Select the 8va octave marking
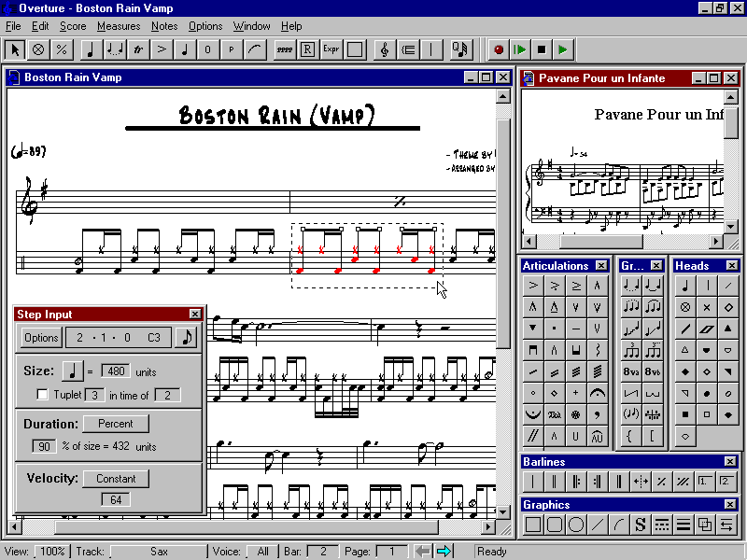This screenshot has width=747, height=560. point(632,371)
